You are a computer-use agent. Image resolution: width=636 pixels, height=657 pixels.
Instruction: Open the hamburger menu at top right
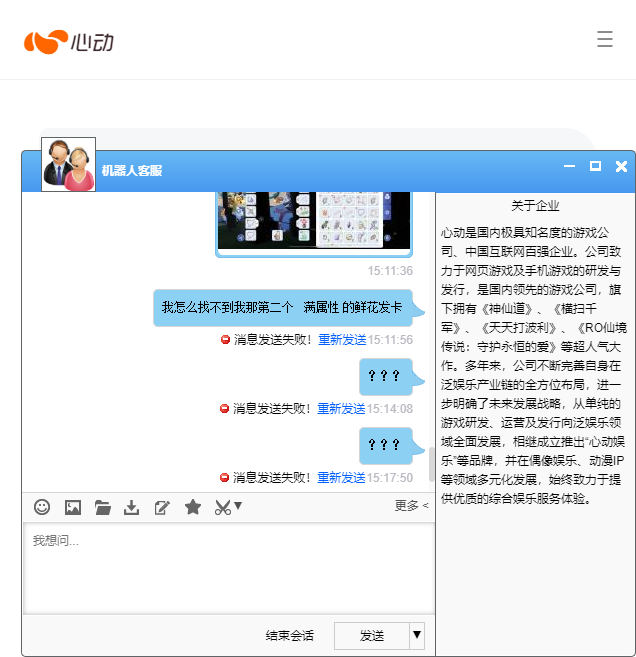(605, 39)
